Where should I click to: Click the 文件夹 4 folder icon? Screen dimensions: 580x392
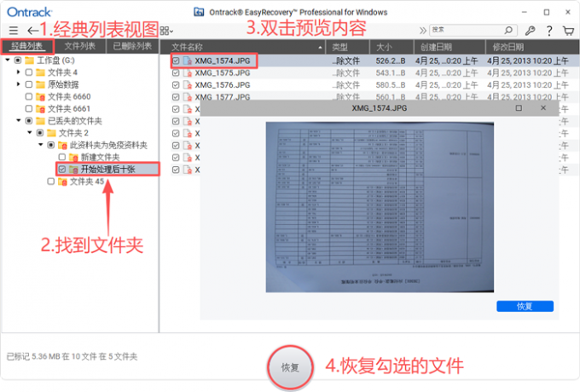pos(40,72)
